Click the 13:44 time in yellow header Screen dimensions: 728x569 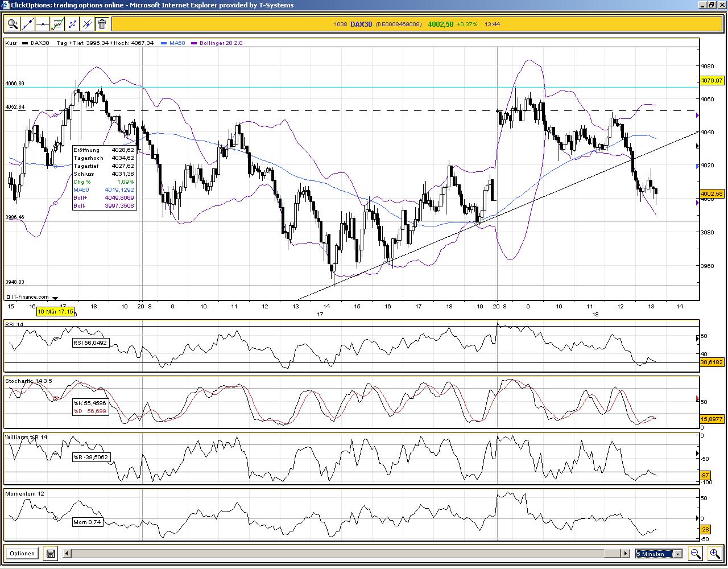pos(492,24)
